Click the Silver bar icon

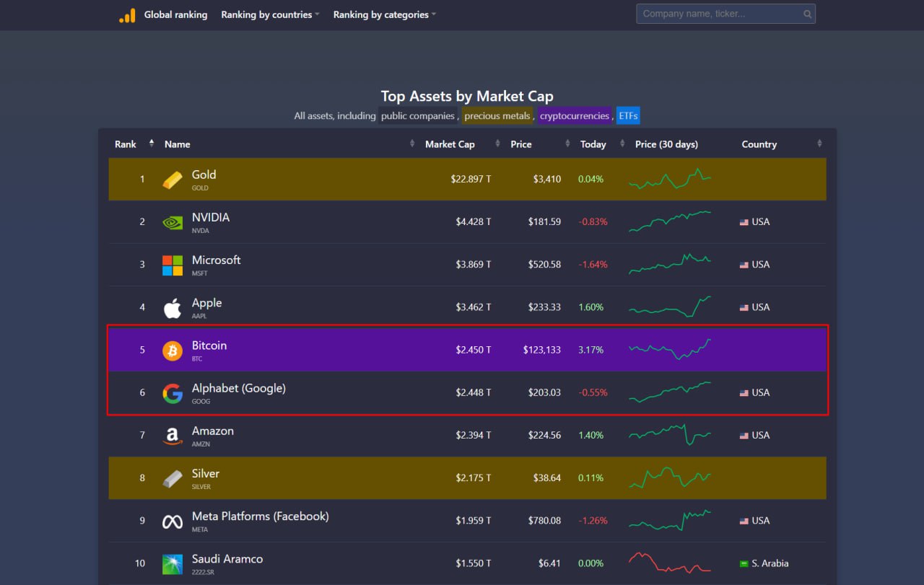coord(173,478)
